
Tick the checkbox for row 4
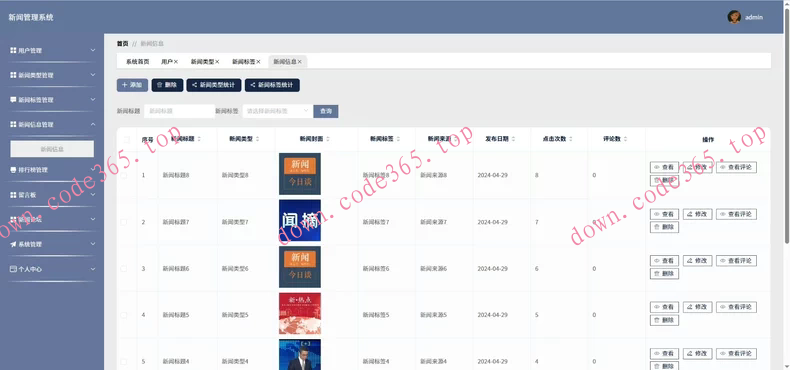coord(123,315)
